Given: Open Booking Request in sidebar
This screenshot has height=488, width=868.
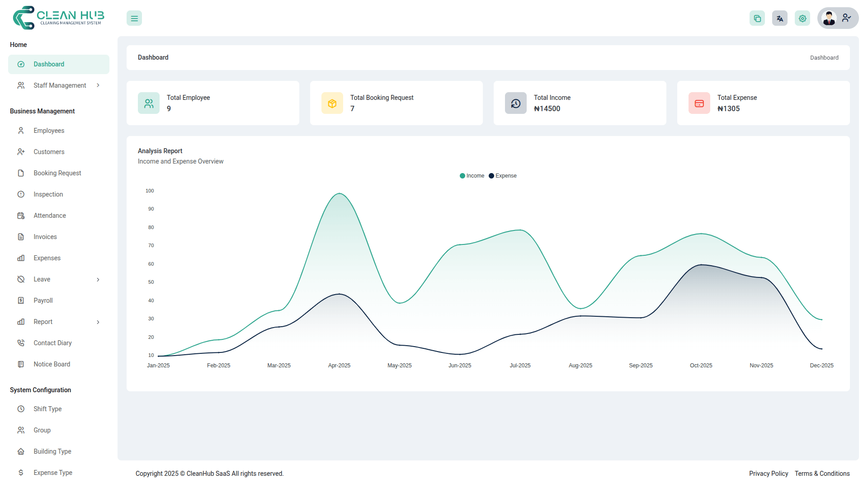Looking at the screenshot, I should point(57,173).
